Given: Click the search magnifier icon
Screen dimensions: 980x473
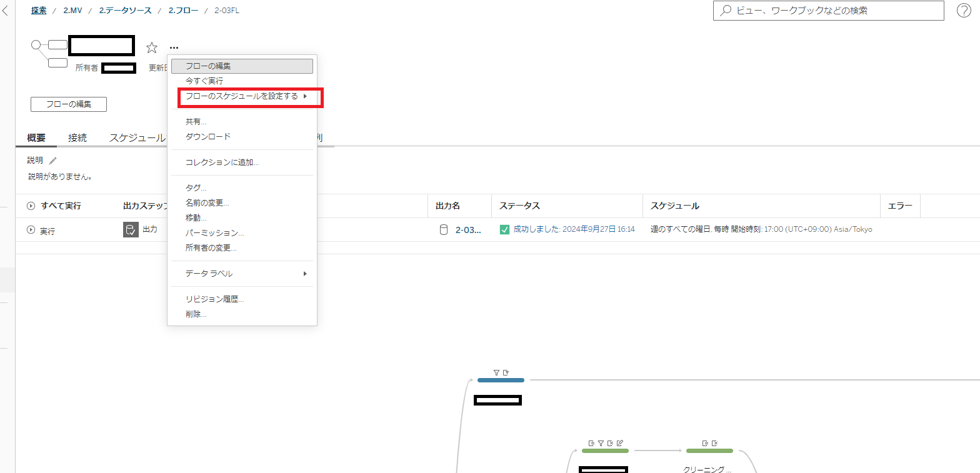Looking at the screenshot, I should click(x=726, y=11).
